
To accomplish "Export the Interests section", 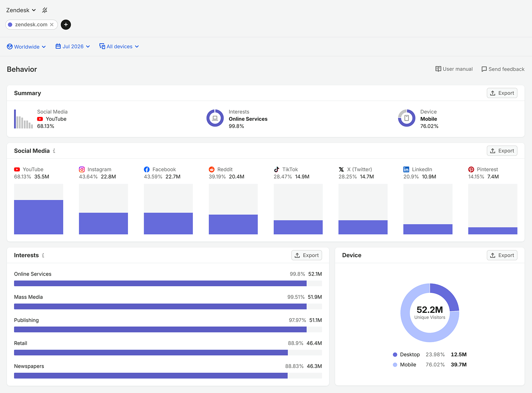I will click(x=307, y=255).
